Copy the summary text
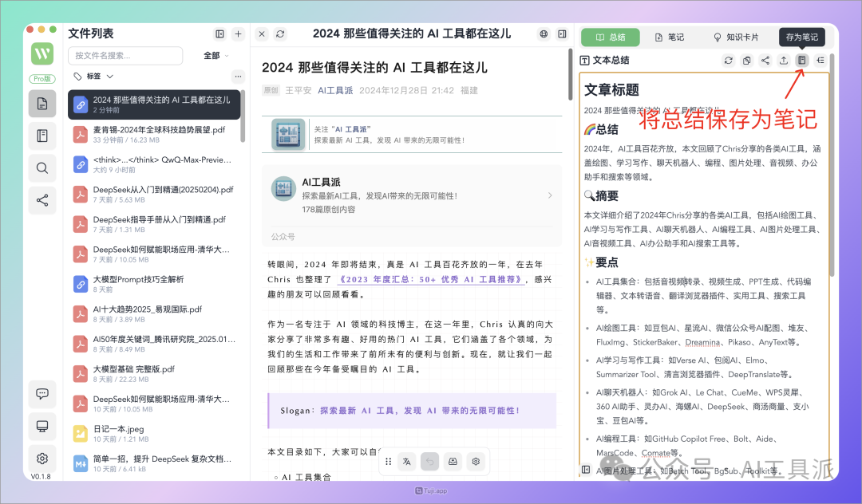This screenshot has width=862, height=504. click(746, 61)
